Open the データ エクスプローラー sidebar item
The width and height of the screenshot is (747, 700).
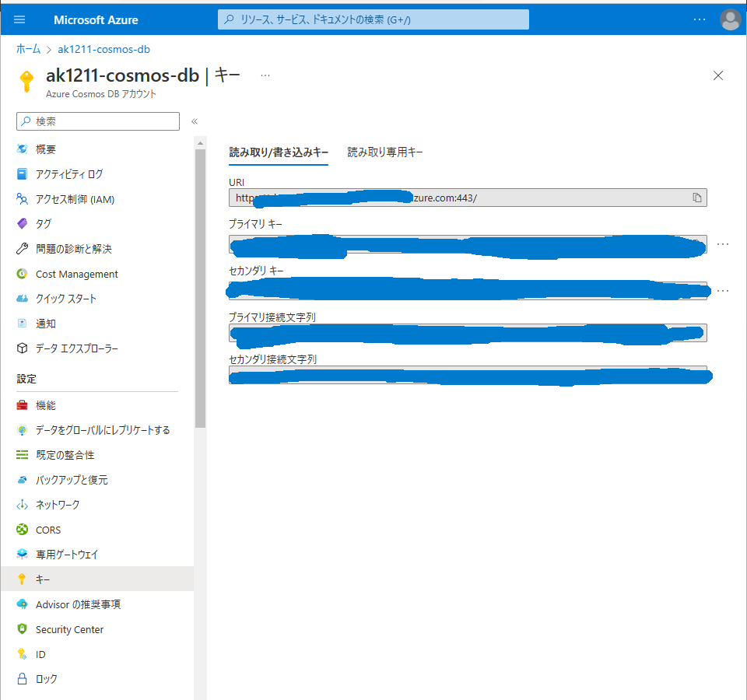tap(77, 348)
